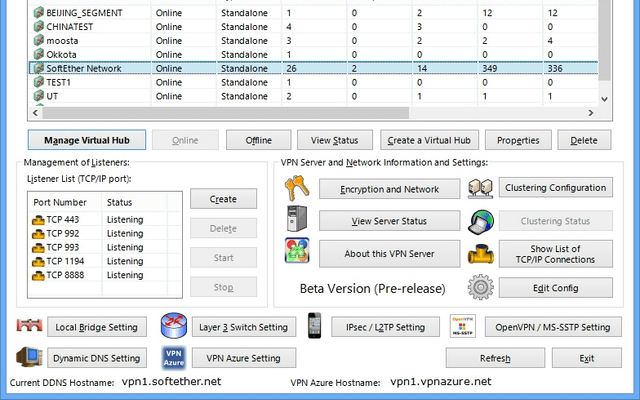The width and height of the screenshot is (640, 400).
Task: Create a new listener port
Action: click(x=223, y=199)
